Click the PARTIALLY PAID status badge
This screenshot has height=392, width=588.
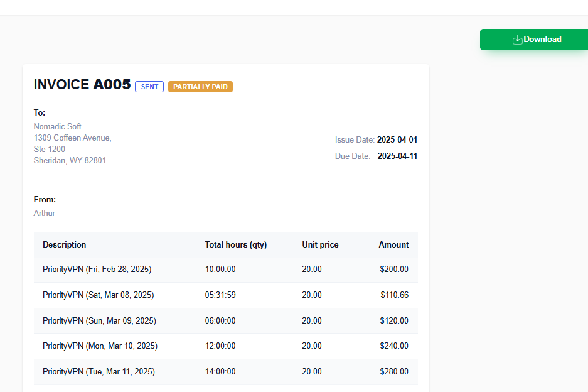(200, 87)
